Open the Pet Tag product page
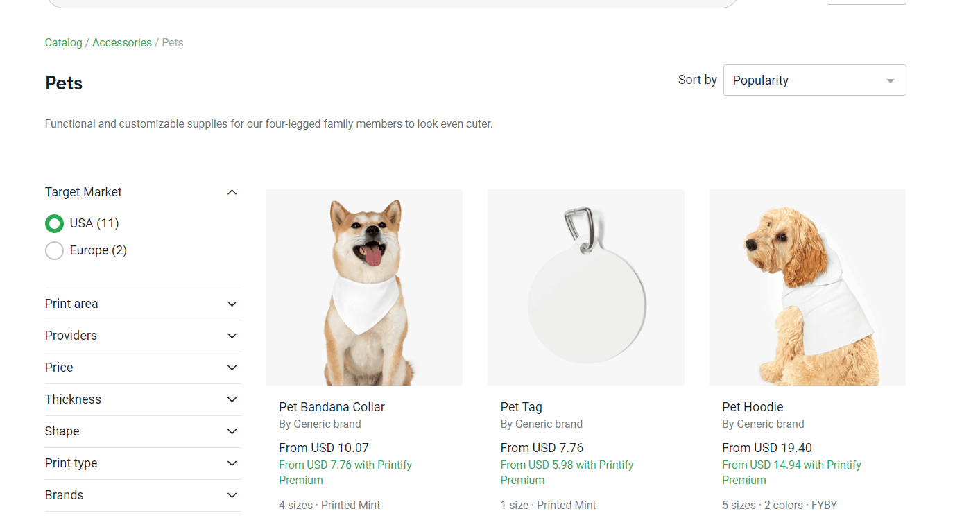Viewport: 980px width, 518px height. 521,407
